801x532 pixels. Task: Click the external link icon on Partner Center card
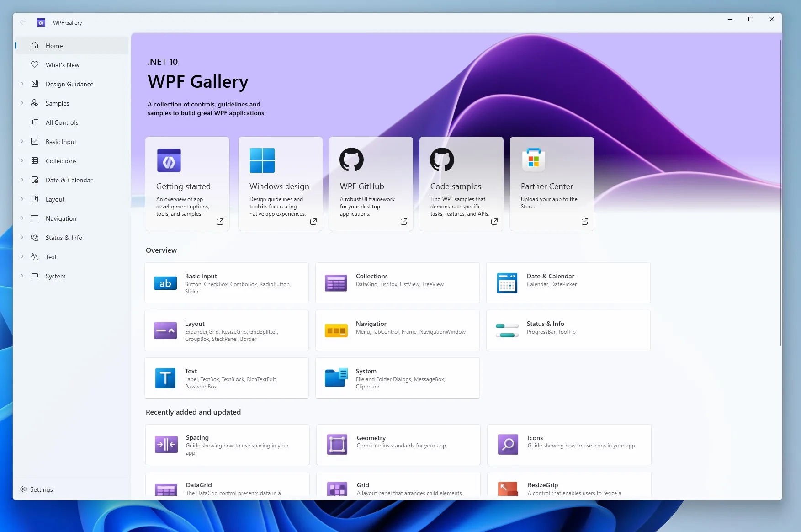pos(585,222)
